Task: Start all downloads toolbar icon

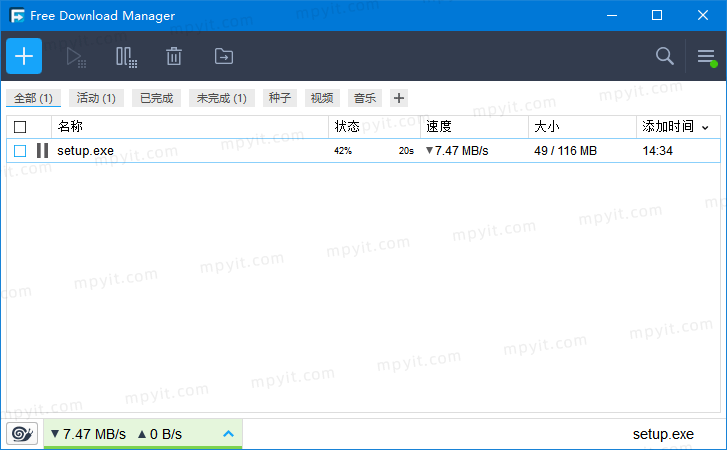Action: point(76,57)
